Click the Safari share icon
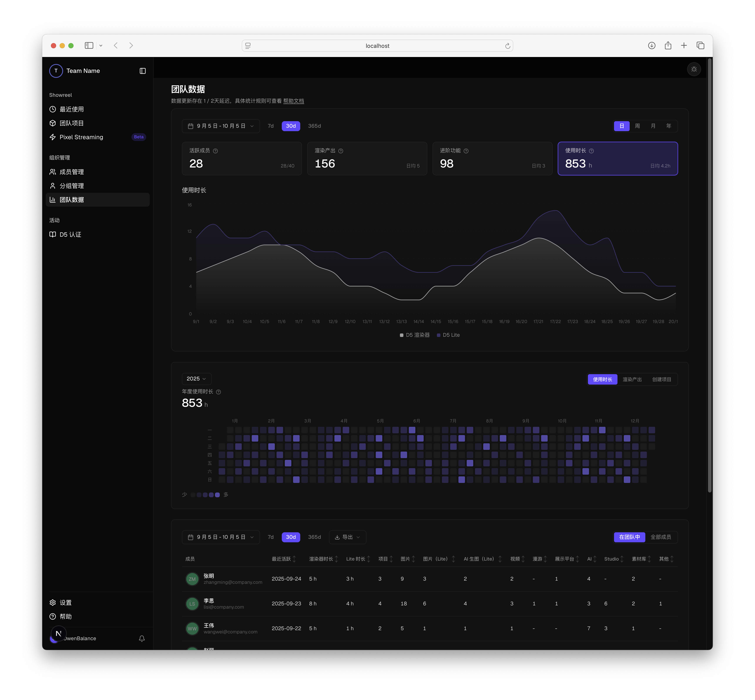755x700 pixels. (x=668, y=46)
